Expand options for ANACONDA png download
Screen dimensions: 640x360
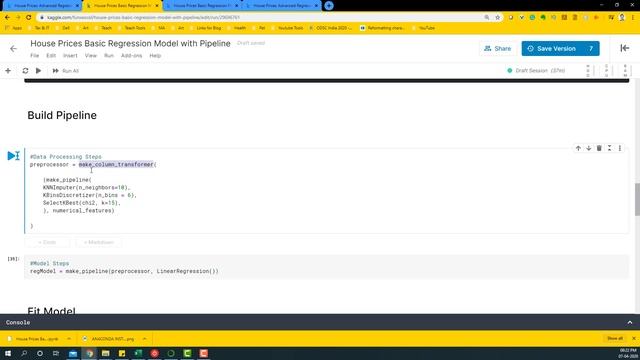pos(144,339)
